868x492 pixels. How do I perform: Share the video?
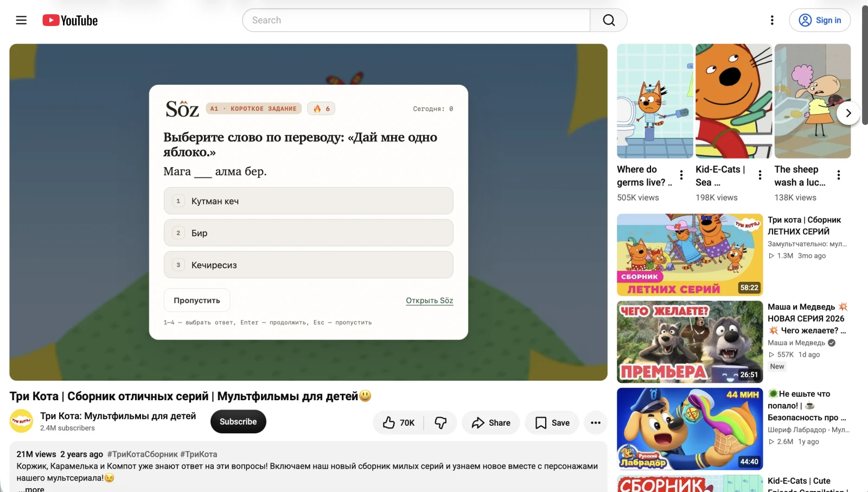coord(490,422)
